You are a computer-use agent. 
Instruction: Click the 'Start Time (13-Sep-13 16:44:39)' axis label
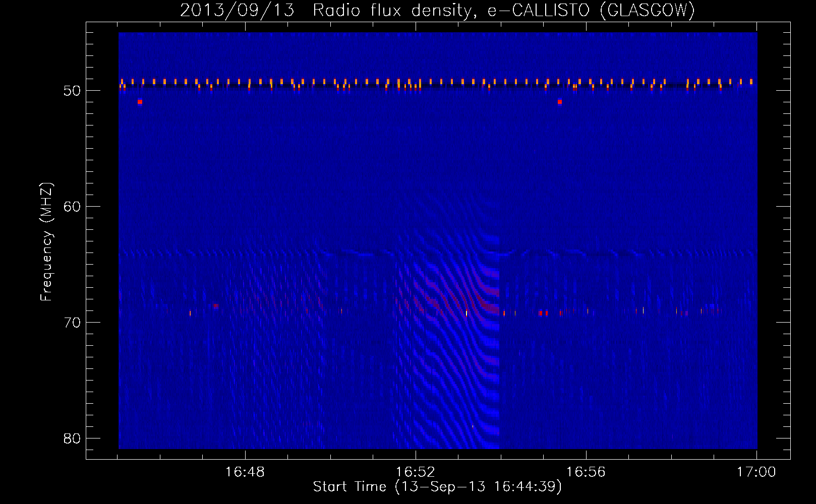pos(437,487)
